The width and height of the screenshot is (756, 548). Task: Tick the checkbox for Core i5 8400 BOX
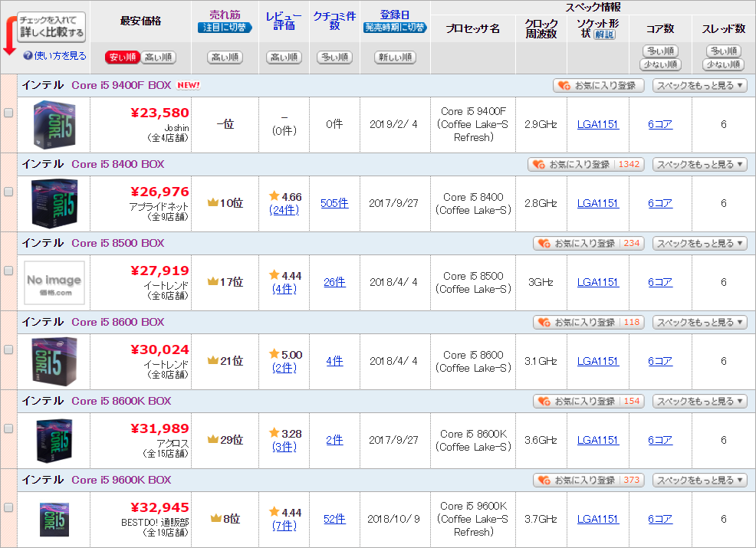[8, 192]
